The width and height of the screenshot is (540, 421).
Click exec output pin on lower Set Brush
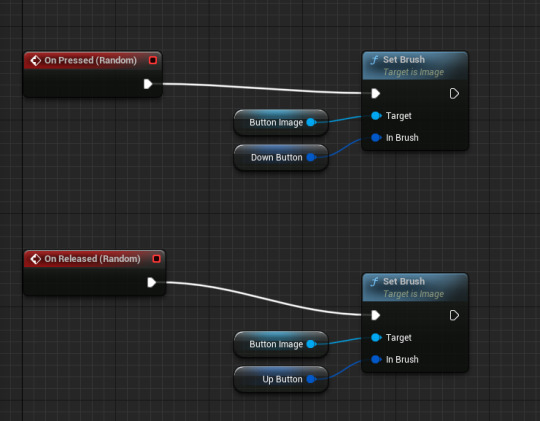454,315
